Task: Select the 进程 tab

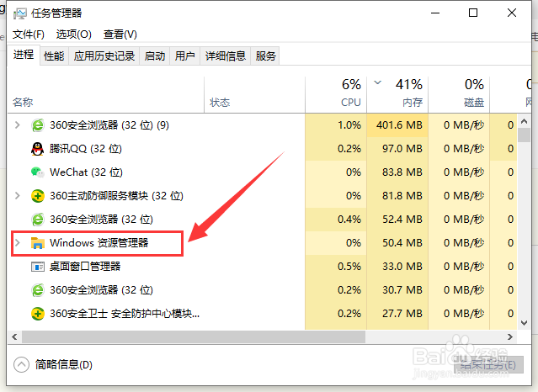Action: pyautogui.click(x=24, y=55)
